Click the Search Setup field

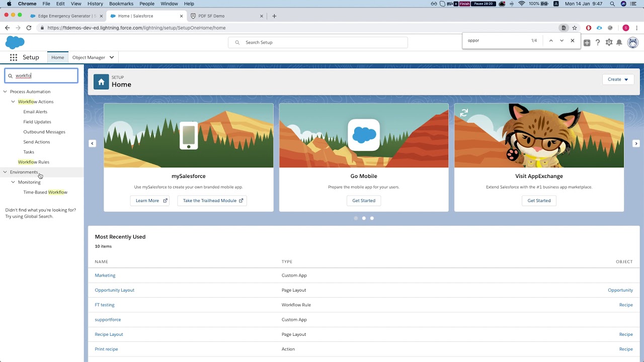tap(318, 42)
